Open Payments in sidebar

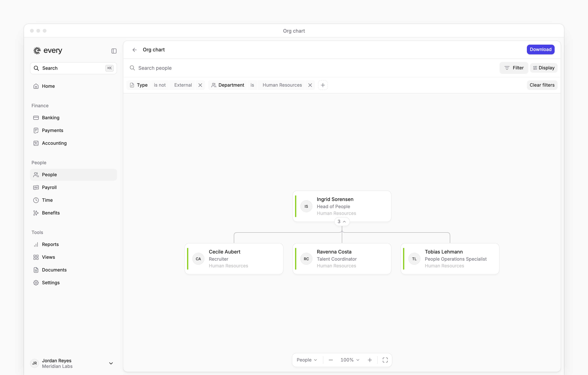click(73, 130)
